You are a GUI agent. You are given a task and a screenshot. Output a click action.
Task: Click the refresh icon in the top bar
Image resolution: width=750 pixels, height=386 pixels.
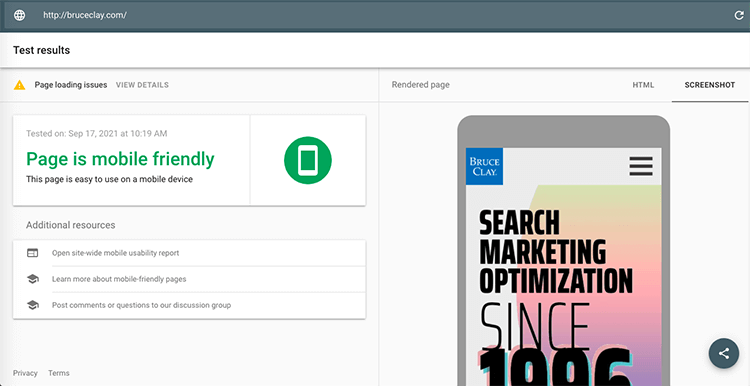[739, 15]
